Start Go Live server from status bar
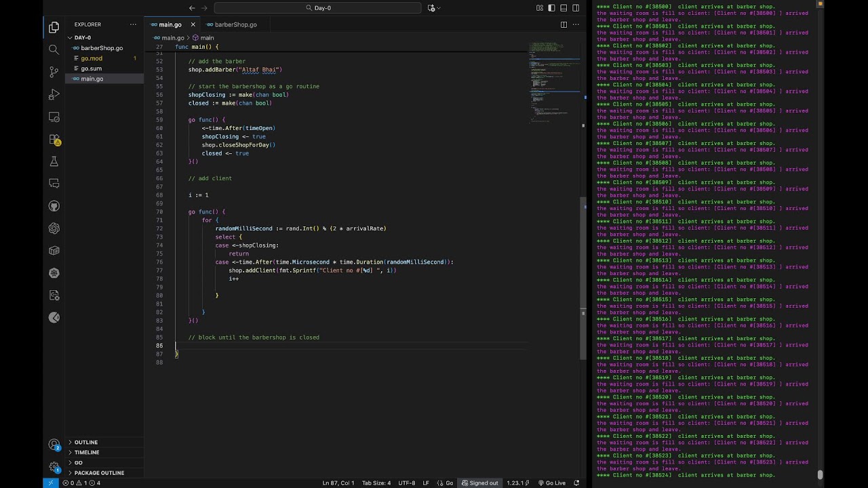Viewport: 868px width, 488px height. point(551,483)
